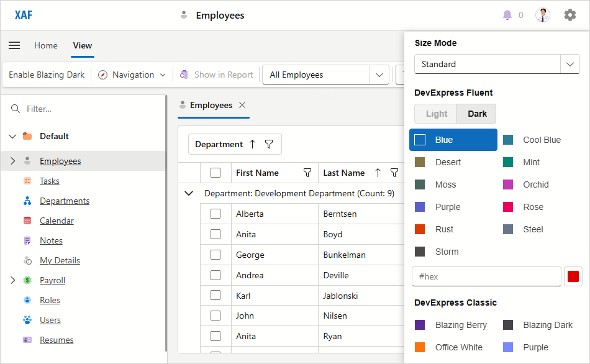The image size is (590, 364).
Task: Open the settings gear icon
Action: coord(570,14)
